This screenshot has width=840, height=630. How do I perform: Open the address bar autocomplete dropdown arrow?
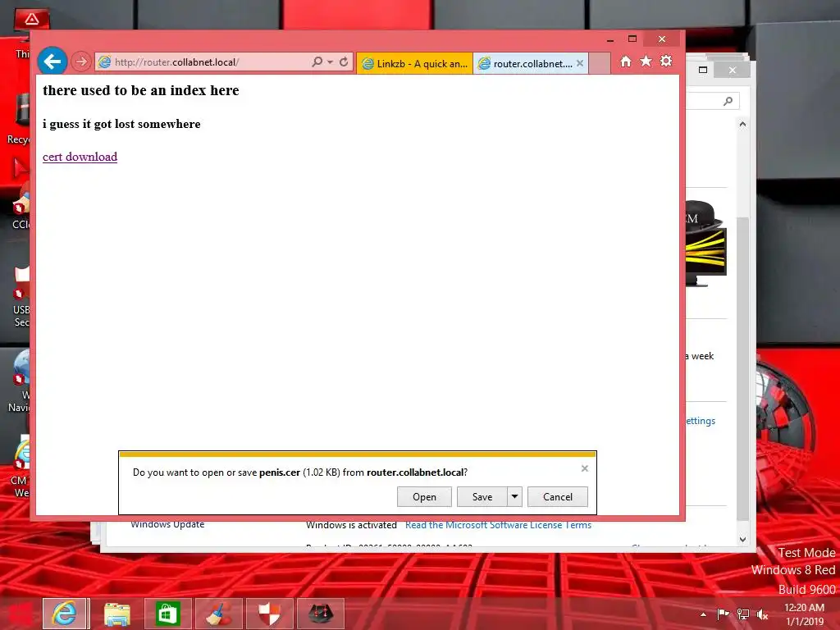(330, 62)
